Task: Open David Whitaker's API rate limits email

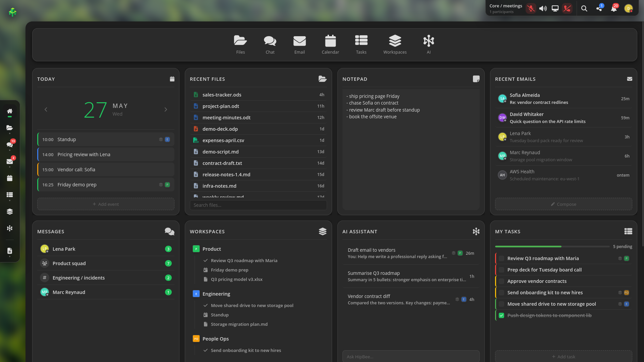Action: point(563,118)
